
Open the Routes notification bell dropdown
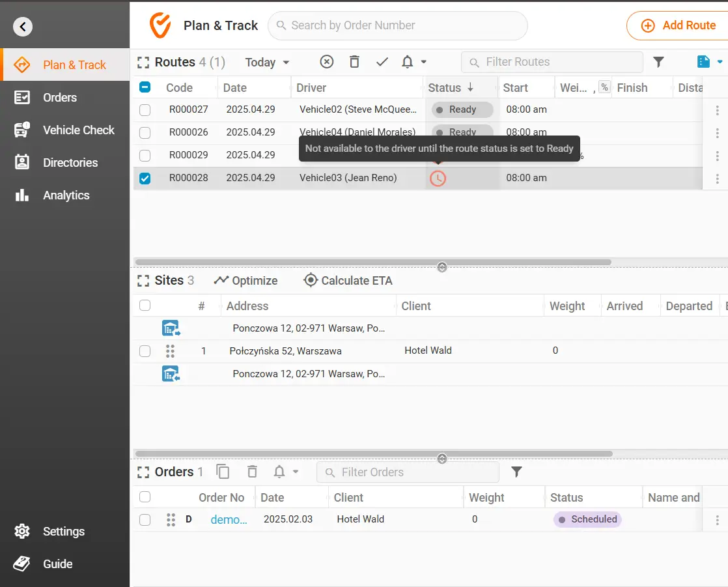pyautogui.click(x=414, y=62)
